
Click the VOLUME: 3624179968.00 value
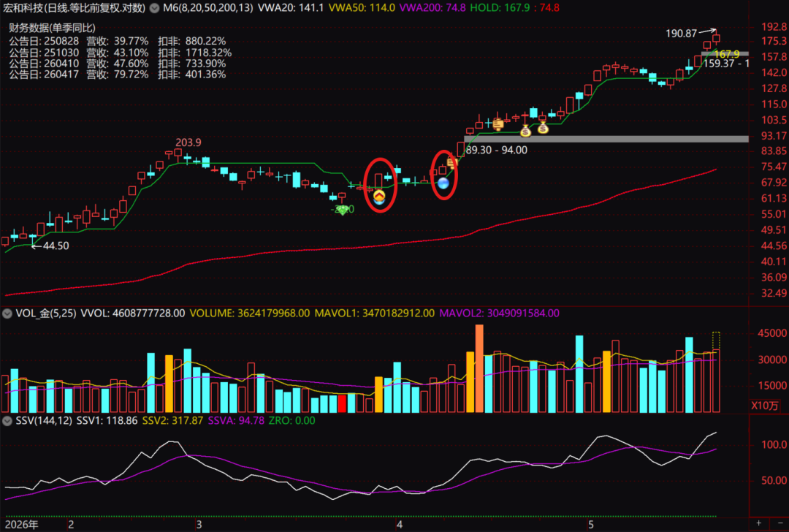point(250,313)
